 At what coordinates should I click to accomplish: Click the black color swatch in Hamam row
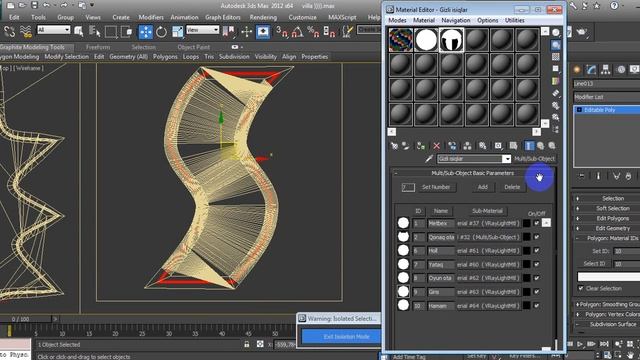(x=527, y=306)
